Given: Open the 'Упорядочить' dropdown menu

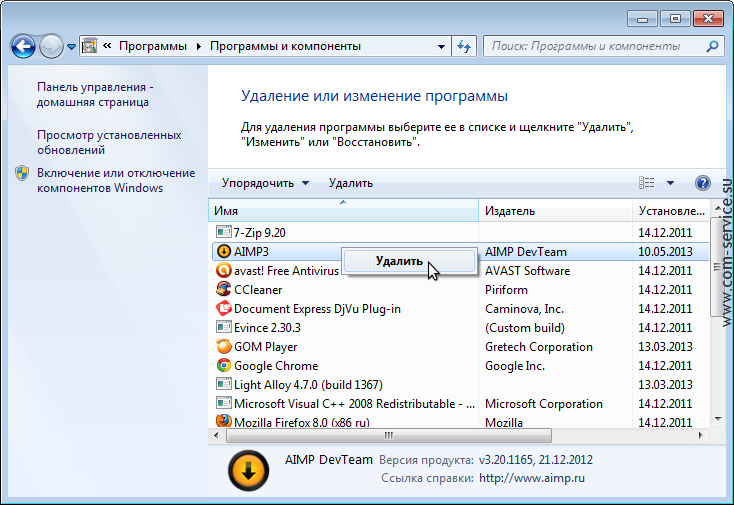Looking at the screenshot, I should [x=265, y=183].
